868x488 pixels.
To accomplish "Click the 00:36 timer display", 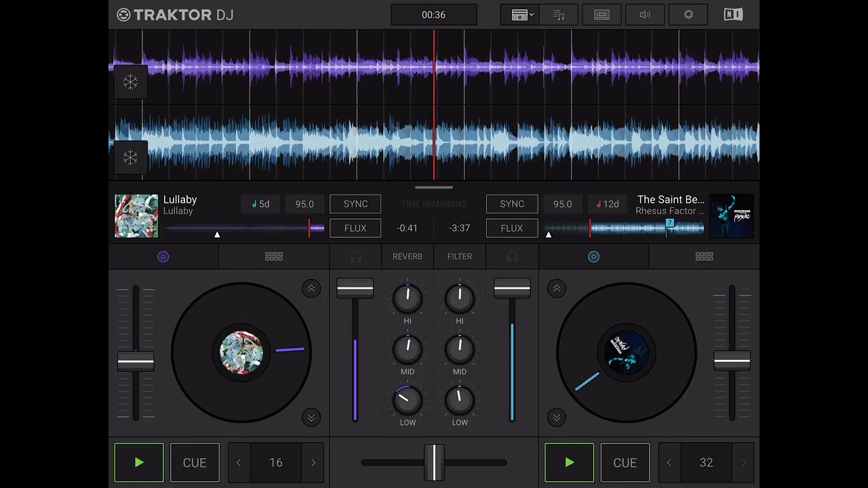I will point(434,15).
